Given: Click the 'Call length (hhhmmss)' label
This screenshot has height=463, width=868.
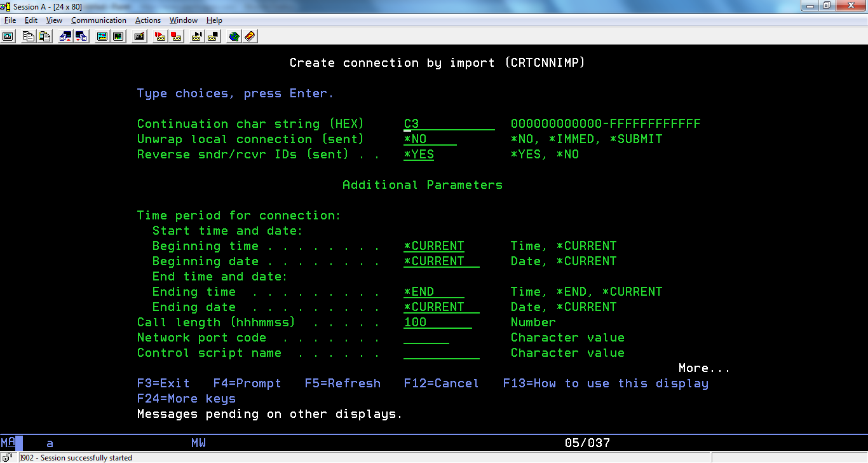Looking at the screenshot, I should pos(217,322).
